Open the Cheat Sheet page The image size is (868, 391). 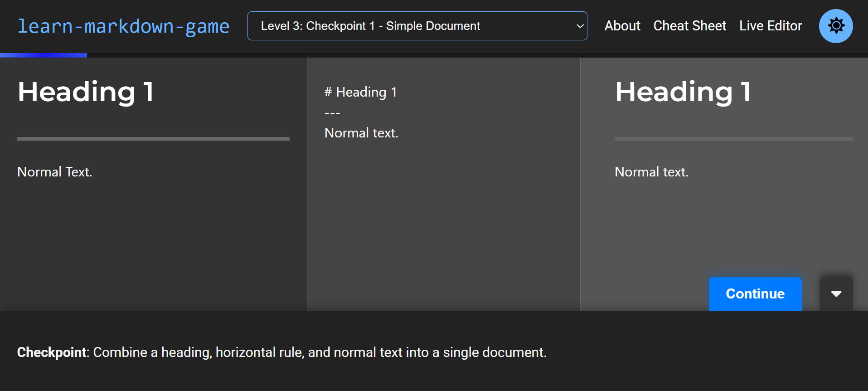(689, 26)
